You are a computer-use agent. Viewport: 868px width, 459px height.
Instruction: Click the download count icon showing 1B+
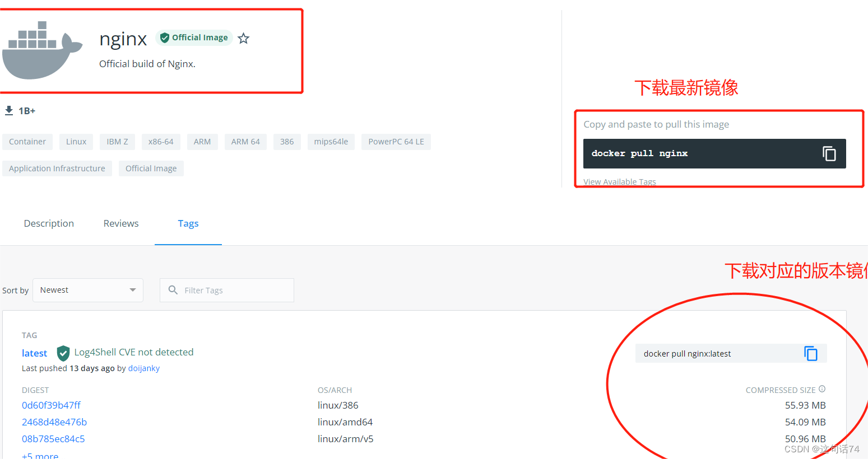(x=9, y=110)
